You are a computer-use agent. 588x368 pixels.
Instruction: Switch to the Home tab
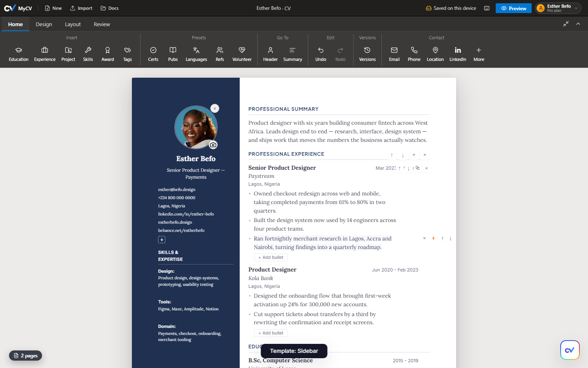(16, 24)
